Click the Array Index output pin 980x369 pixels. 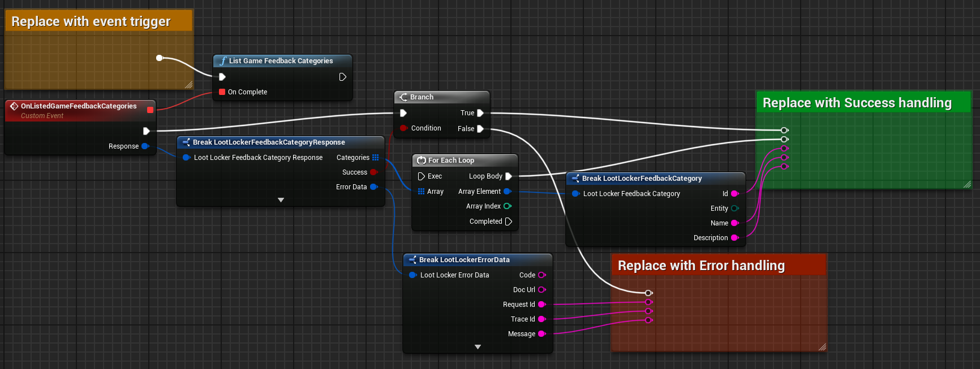point(507,206)
